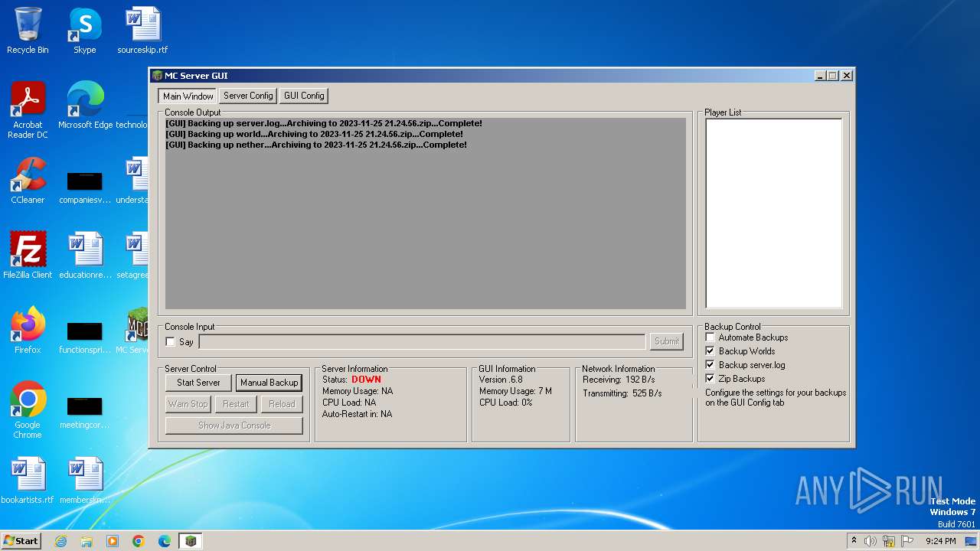Click the GUI 'Memory Usage: 7 M' text
Image resolution: width=980 pixels, height=551 pixels.
(x=515, y=391)
